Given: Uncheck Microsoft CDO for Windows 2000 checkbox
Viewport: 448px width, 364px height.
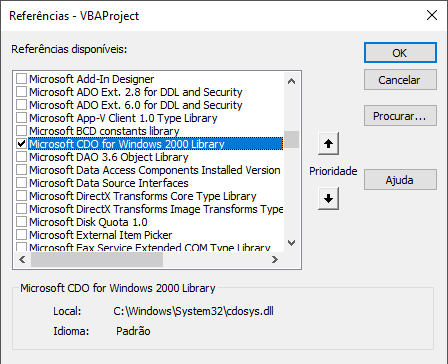Looking at the screenshot, I should click(22, 144).
